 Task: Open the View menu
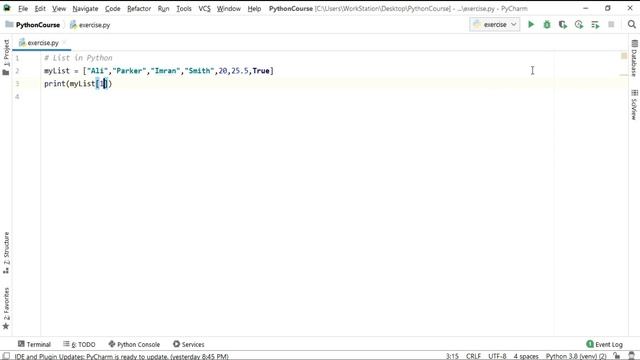pyautogui.click(x=59, y=8)
